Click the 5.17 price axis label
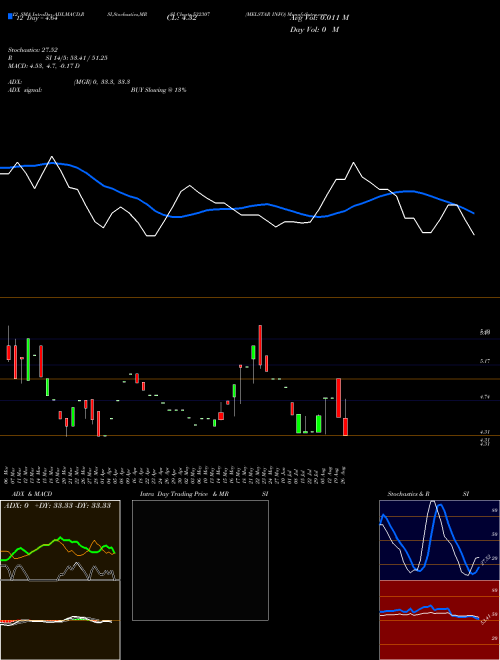 coord(484,361)
